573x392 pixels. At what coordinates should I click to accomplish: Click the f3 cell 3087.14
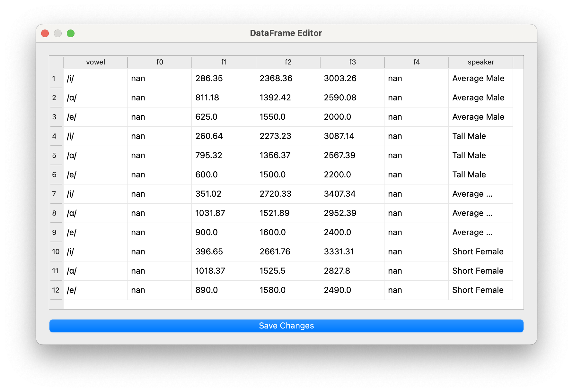click(x=352, y=136)
